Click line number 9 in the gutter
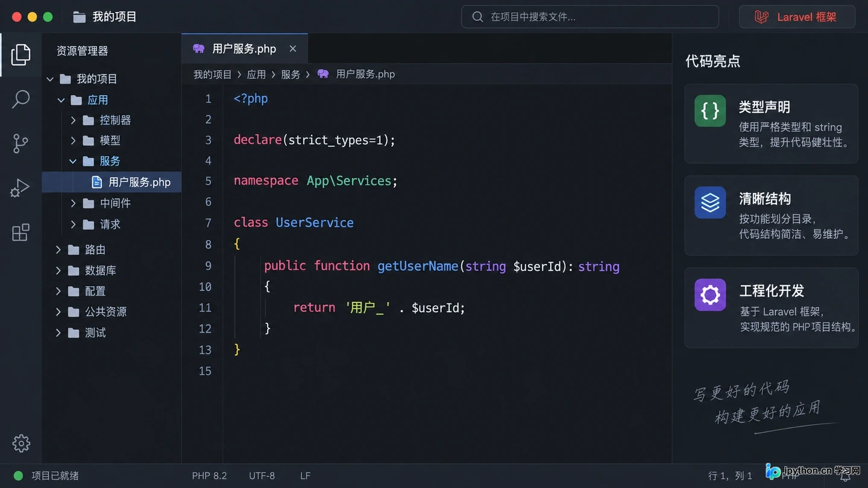The width and height of the screenshot is (868, 488). click(x=208, y=266)
